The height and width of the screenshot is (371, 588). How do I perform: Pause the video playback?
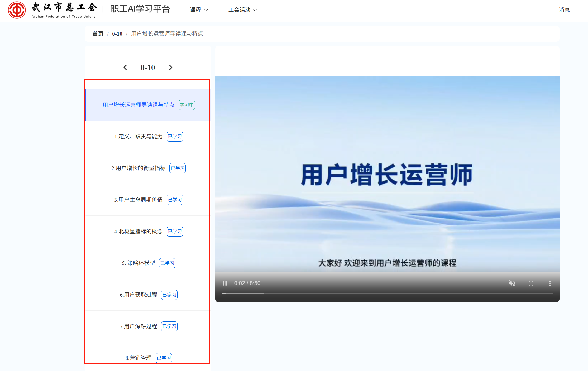click(225, 283)
